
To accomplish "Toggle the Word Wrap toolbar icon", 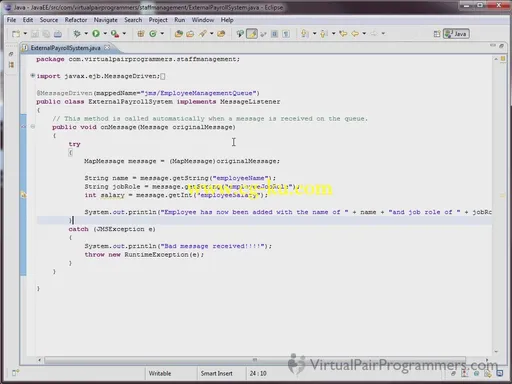I will pyautogui.click(x=263, y=34).
